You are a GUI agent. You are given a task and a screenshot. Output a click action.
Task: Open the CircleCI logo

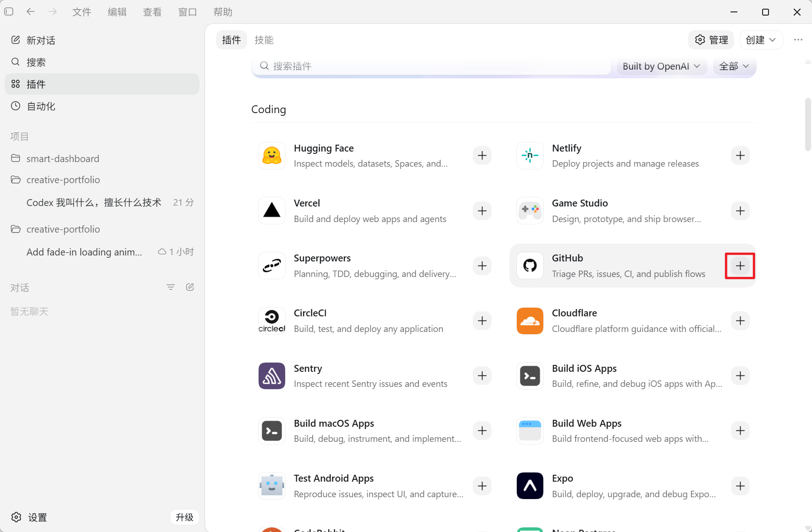point(272,320)
